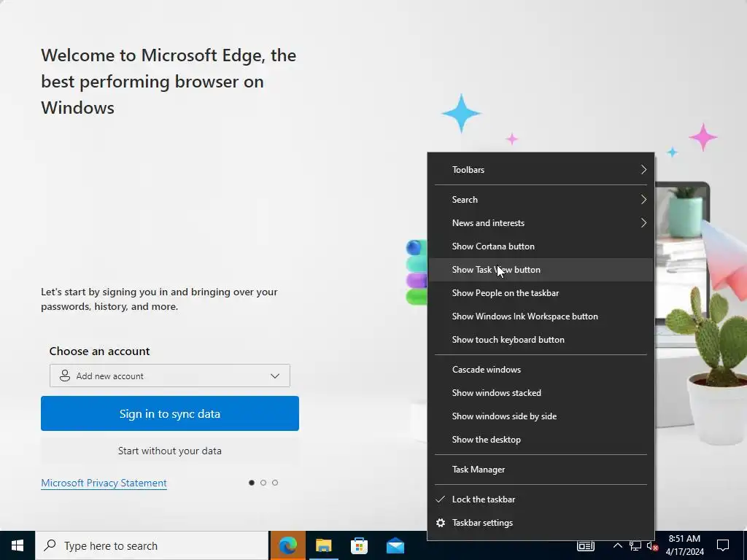Click the News and interests tray icon
Viewport: 747px width, 560px height.
[586, 545]
